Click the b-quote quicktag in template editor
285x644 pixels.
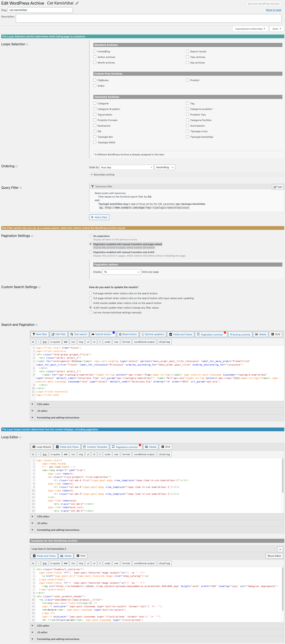[x=55, y=563]
